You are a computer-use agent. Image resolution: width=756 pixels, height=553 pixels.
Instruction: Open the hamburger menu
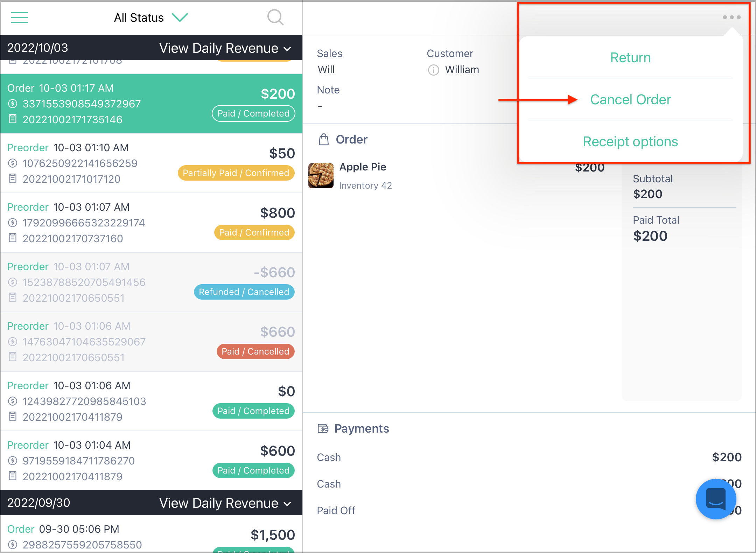pyautogui.click(x=20, y=17)
